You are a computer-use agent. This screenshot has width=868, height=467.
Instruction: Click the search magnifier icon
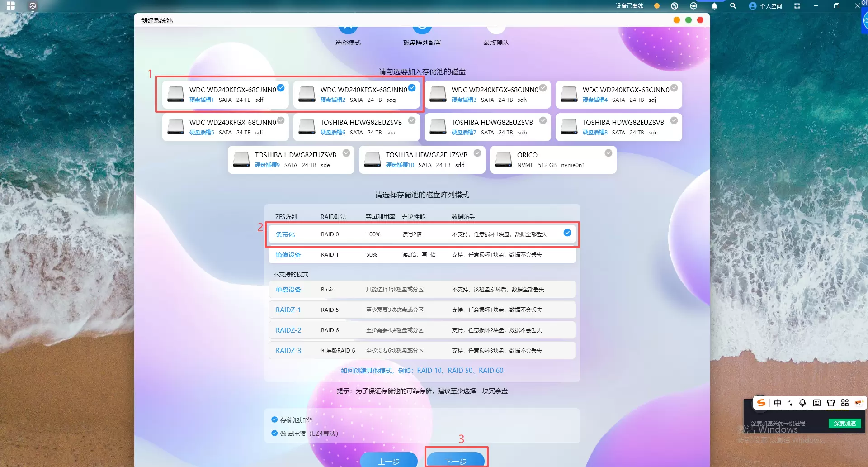tap(733, 6)
